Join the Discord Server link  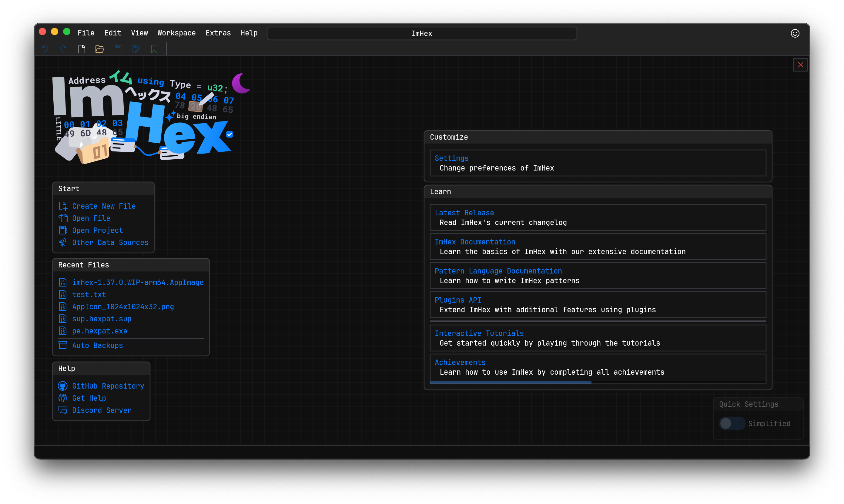(102, 410)
